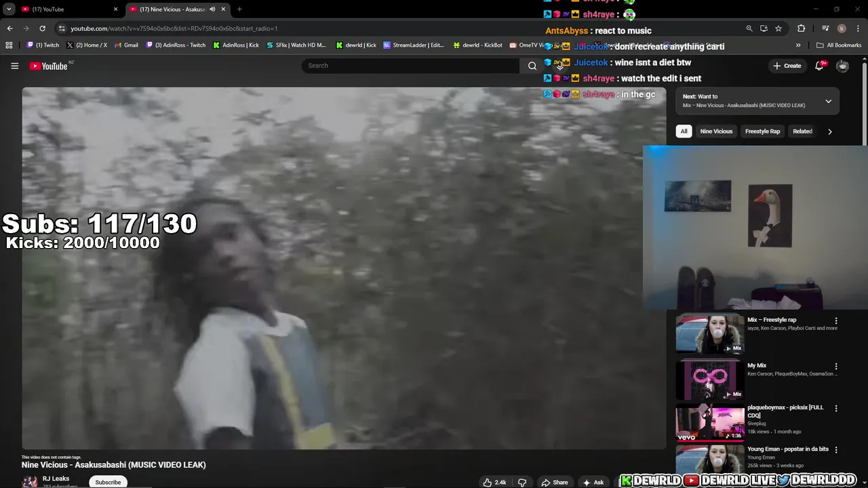Open the SFlix | Watch HD bookmark
The width and height of the screenshot is (868, 488).
click(296, 45)
